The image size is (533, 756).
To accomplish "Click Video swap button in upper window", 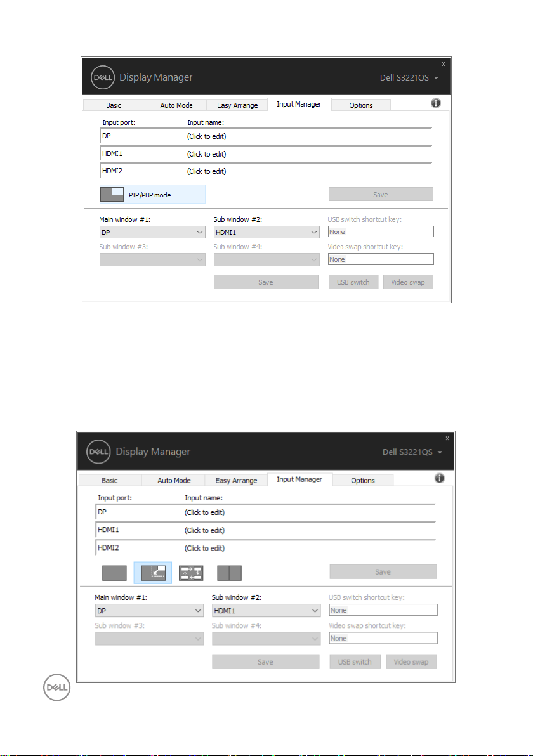I will (408, 282).
